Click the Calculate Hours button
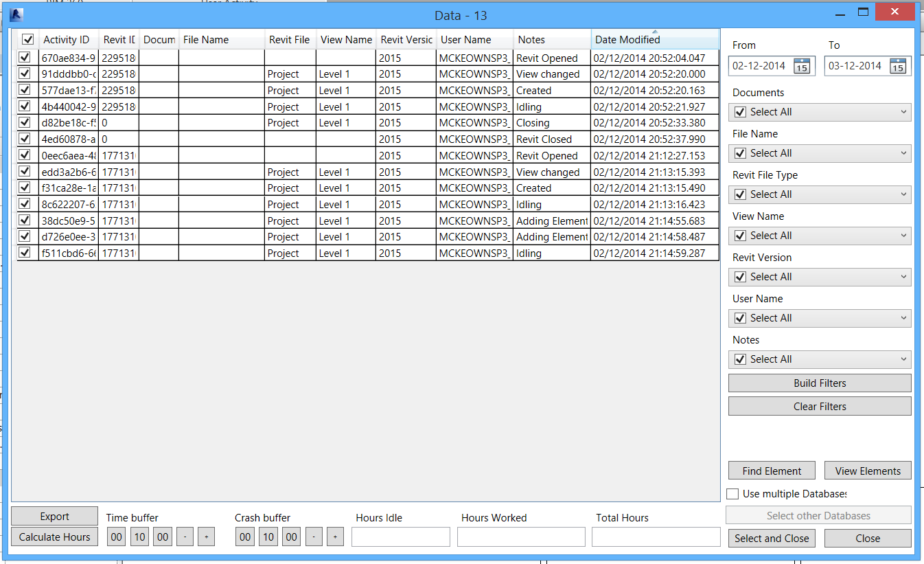924x564 pixels. (x=54, y=538)
